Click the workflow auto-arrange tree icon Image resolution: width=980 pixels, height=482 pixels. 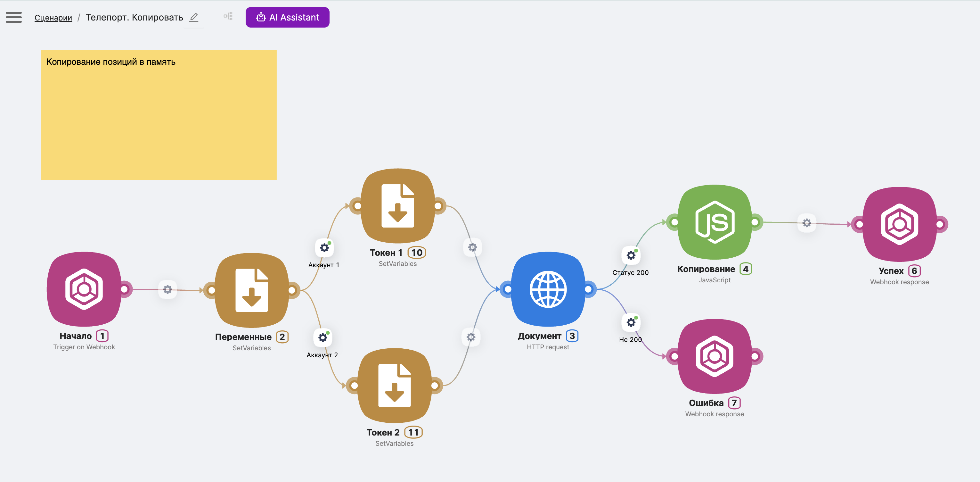point(228,16)
